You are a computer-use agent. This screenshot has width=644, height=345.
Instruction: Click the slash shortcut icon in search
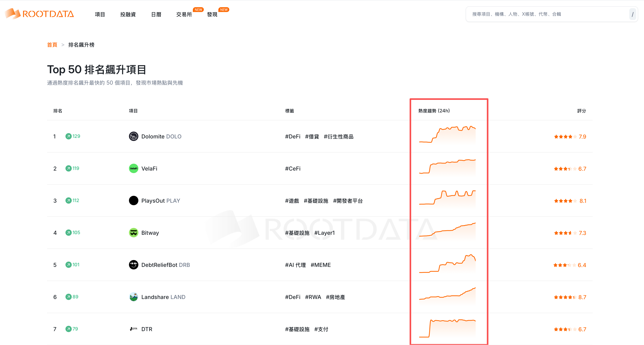632,14
